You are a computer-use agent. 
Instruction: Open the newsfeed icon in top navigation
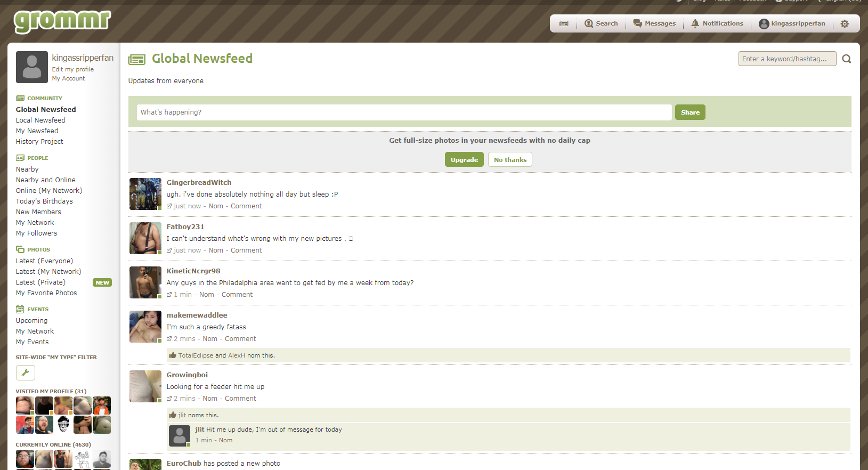pyautogui.click(x=564, y=23)
